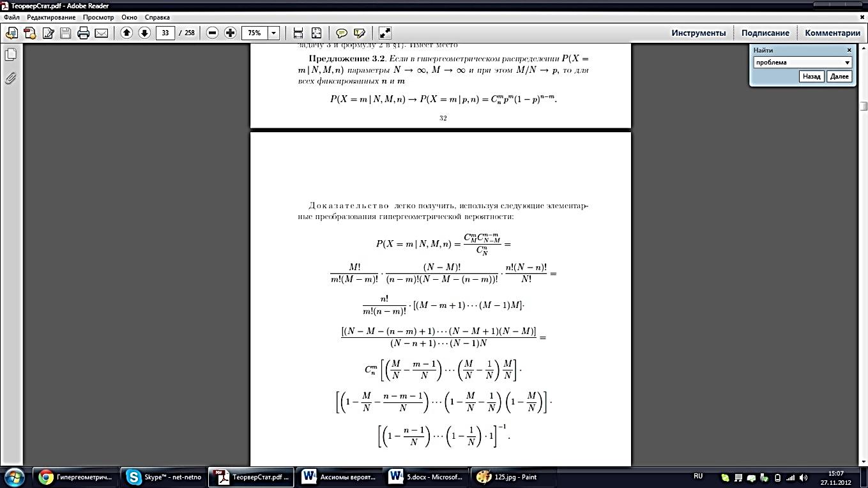Click the create PDF online toolbar icon
868x488 pixels.
click(29, 33)
